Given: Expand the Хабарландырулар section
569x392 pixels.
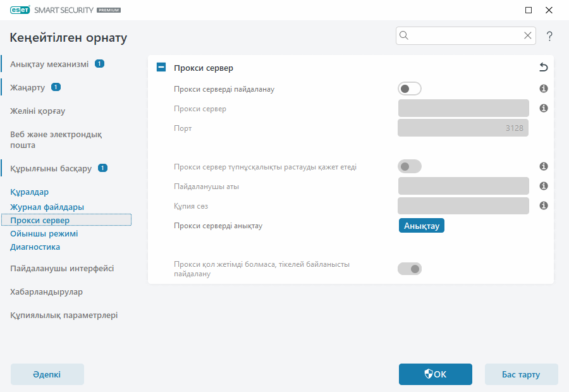Looking at the screenshot, I should pos(47,292).
